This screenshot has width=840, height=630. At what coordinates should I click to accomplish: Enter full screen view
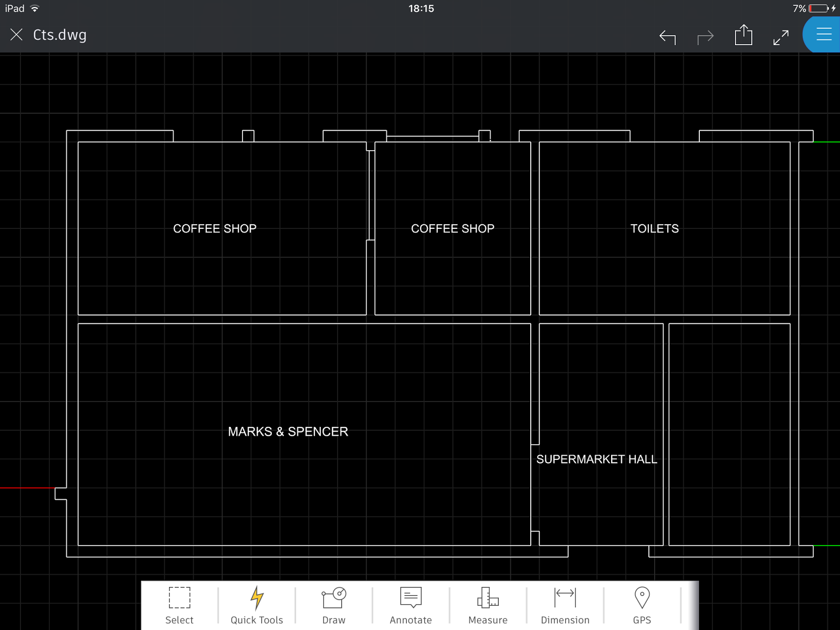click(x=781, y=37)
